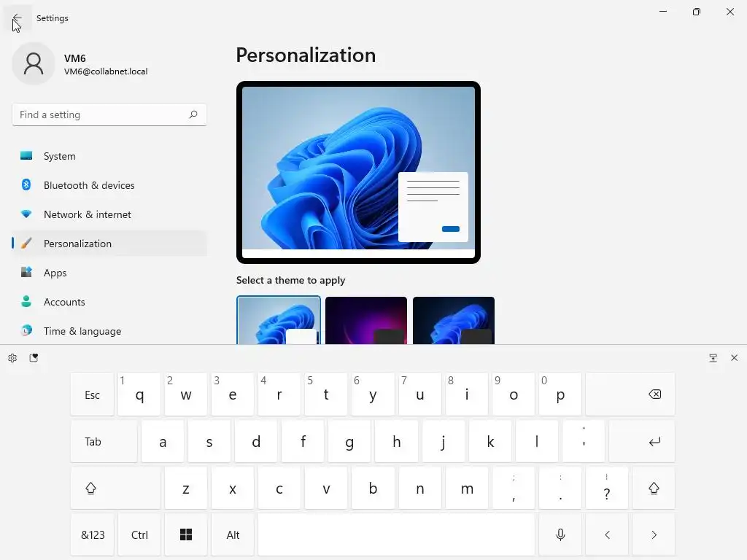
Task: Tap the Windows logo key
Action: (186, 534)
